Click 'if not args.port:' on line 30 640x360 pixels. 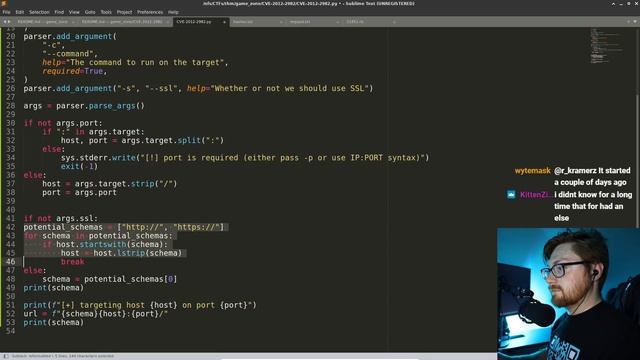[x=63, y=123]
